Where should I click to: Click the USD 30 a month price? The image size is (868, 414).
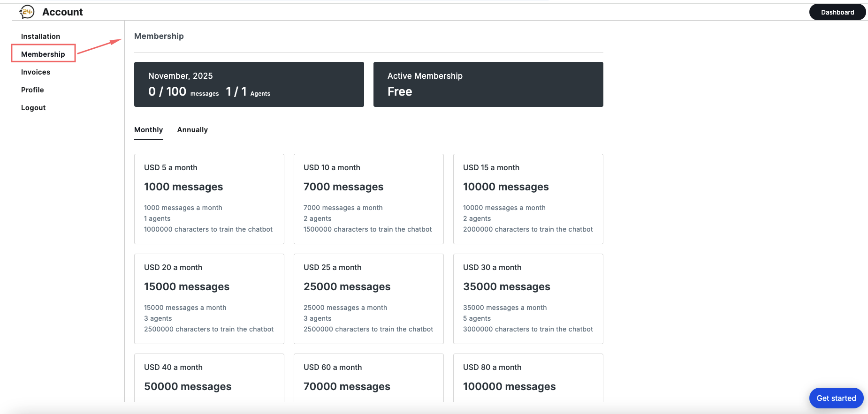(x=492, y=267)
